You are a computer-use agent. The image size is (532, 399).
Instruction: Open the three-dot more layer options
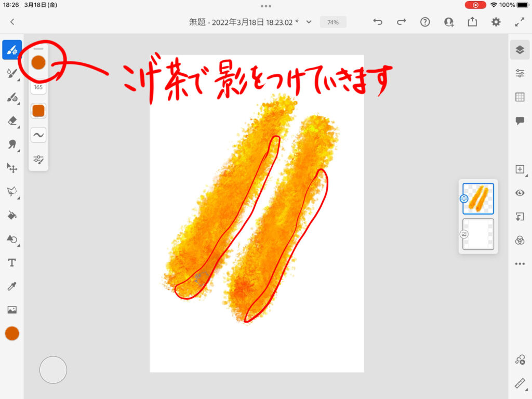pyautogui.click(x=520, y=264)
